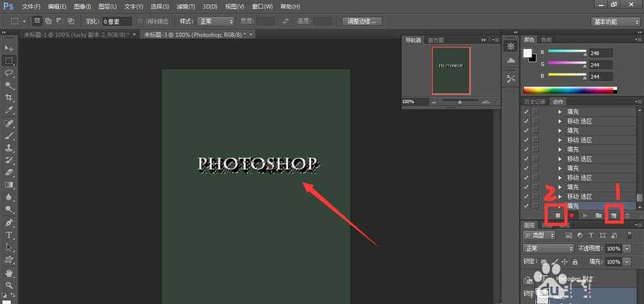Click the stop recording action button
Image resolution: width=644 pixels, height=304 pixels.
558,214
